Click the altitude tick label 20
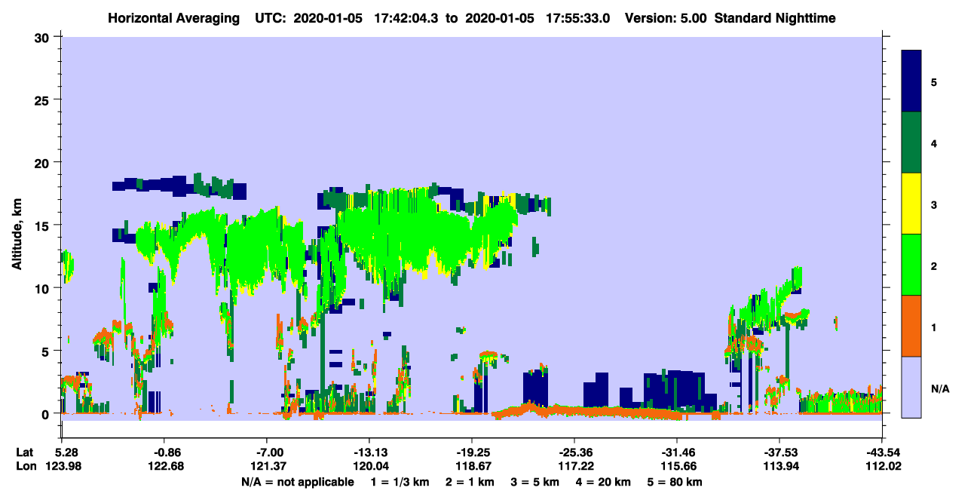The height and width of the screenshot is (503, 980). pyautogui.click(x=44, y=163)
